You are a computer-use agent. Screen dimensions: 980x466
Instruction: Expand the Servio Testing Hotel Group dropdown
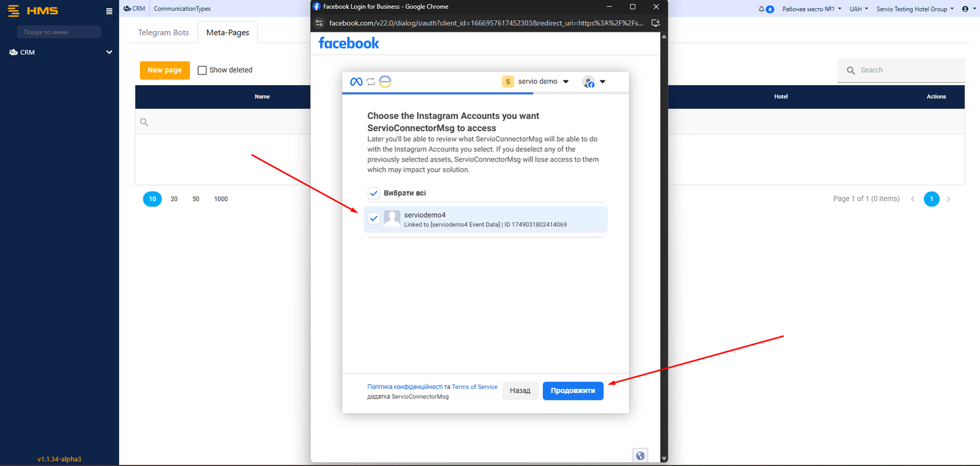tap(914, 9)
